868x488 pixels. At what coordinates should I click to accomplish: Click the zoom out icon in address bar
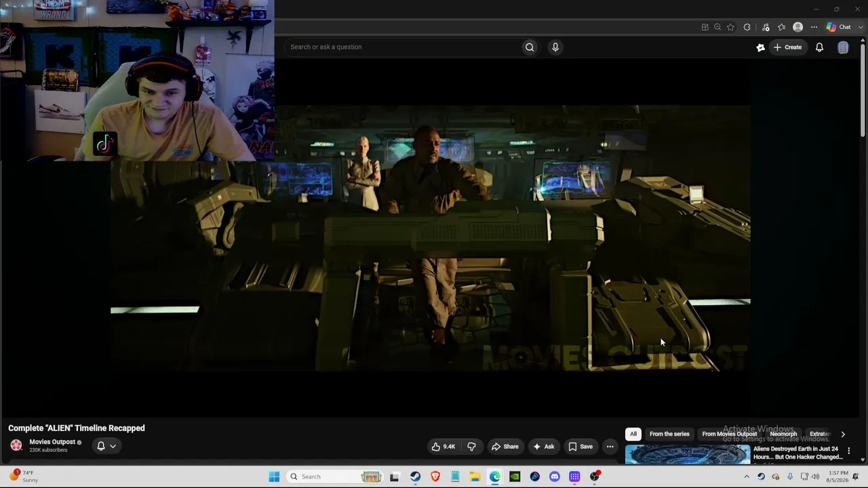point(717,27)
